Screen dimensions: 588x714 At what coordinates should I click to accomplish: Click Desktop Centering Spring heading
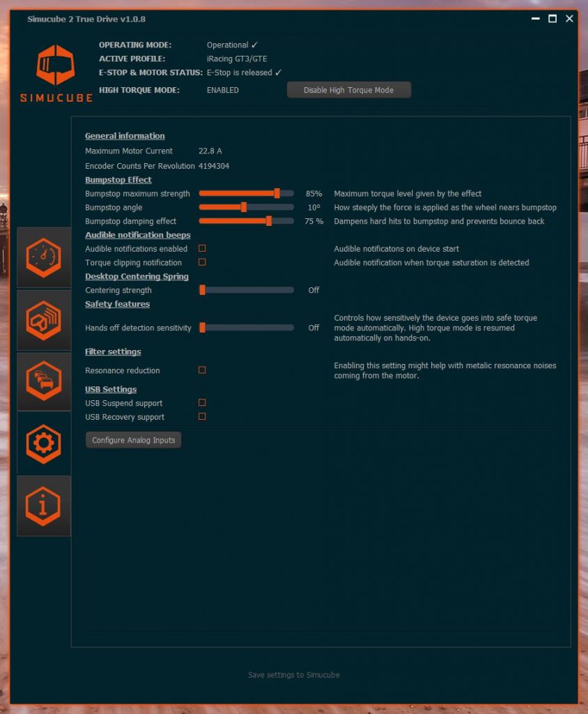[137, 276]
